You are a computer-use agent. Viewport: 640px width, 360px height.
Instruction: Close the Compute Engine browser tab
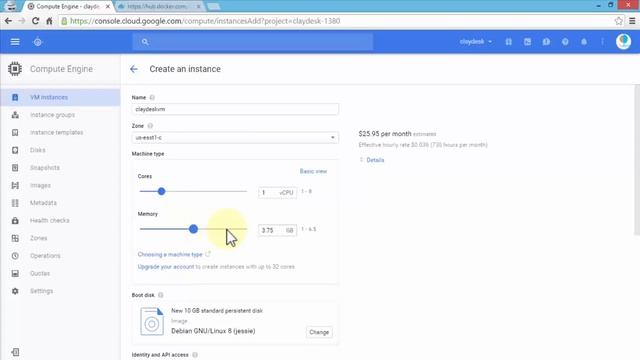point(108,7)
